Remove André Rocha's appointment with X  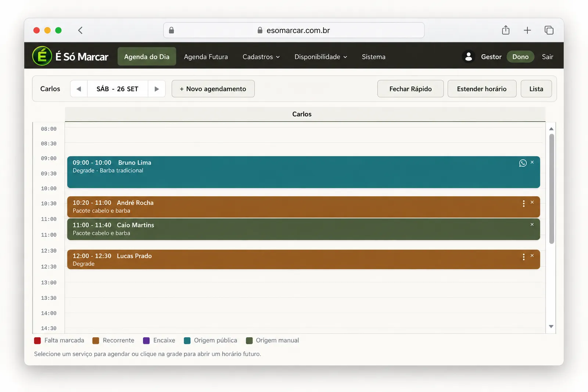pos(532,202)
